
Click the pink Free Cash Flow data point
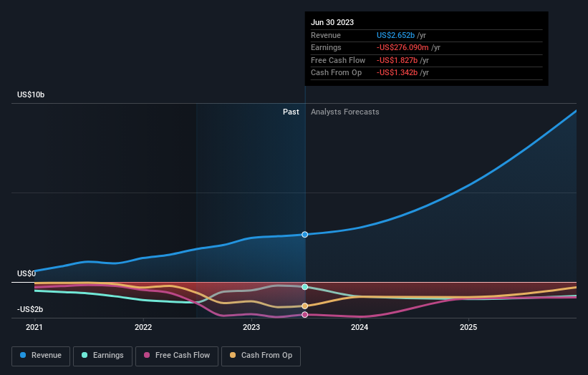tap(305, 315)
